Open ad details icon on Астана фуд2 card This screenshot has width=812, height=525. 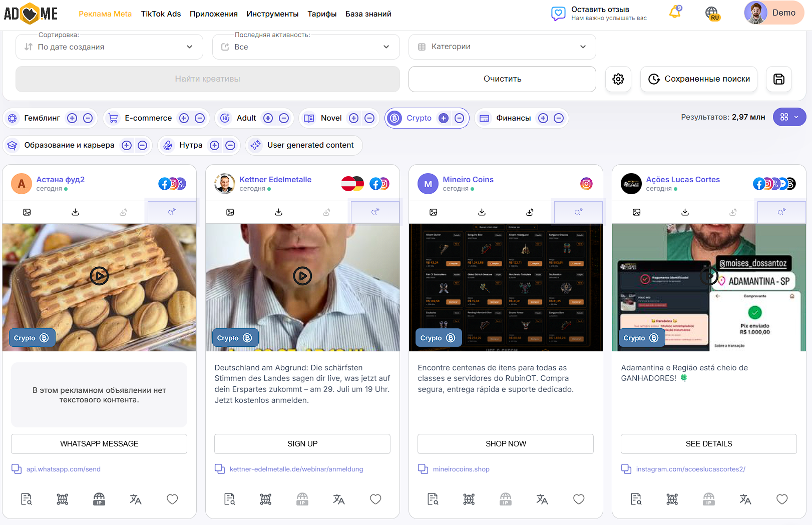click(27, 499)
